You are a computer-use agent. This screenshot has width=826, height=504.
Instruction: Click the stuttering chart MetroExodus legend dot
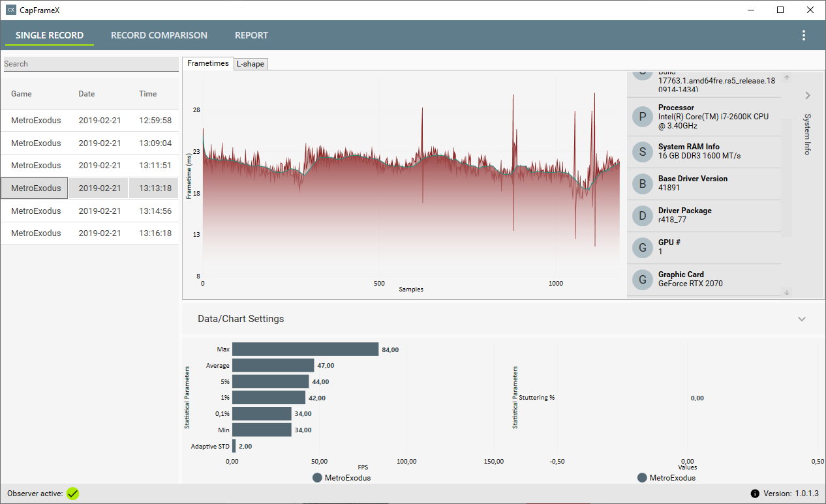tap(642, 478)
